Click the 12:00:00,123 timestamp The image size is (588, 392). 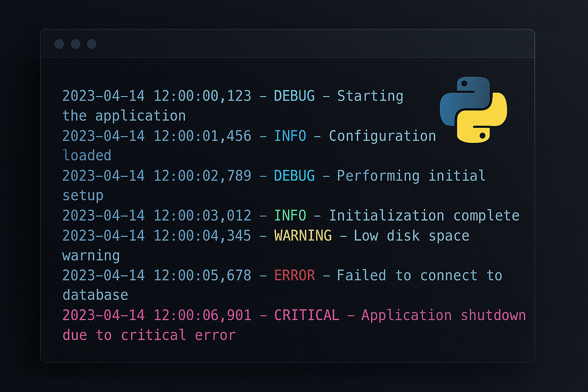click(202, 96)
